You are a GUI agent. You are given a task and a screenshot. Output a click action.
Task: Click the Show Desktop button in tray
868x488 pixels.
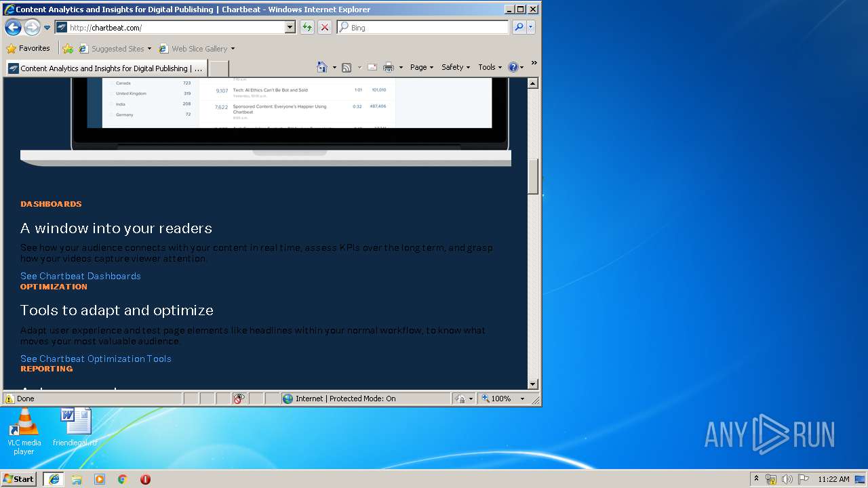861,479
